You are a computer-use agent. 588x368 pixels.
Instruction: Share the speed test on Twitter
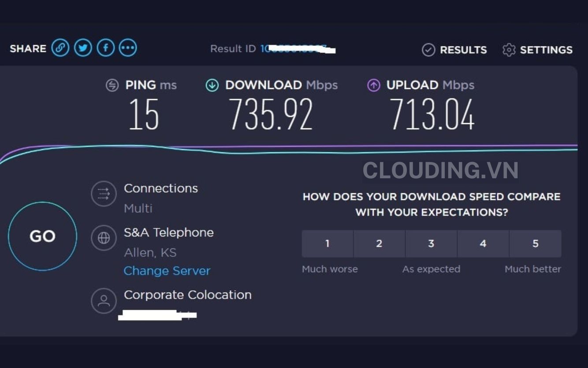pyautogui.click(x=83, y=48)
